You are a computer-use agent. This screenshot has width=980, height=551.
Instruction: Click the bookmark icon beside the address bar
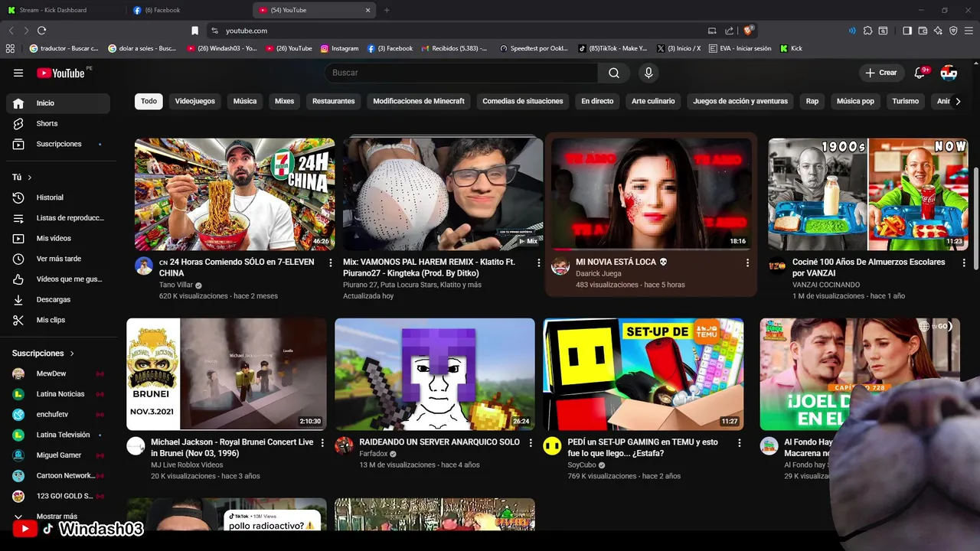pyautogui.click(x=194, y=31)
